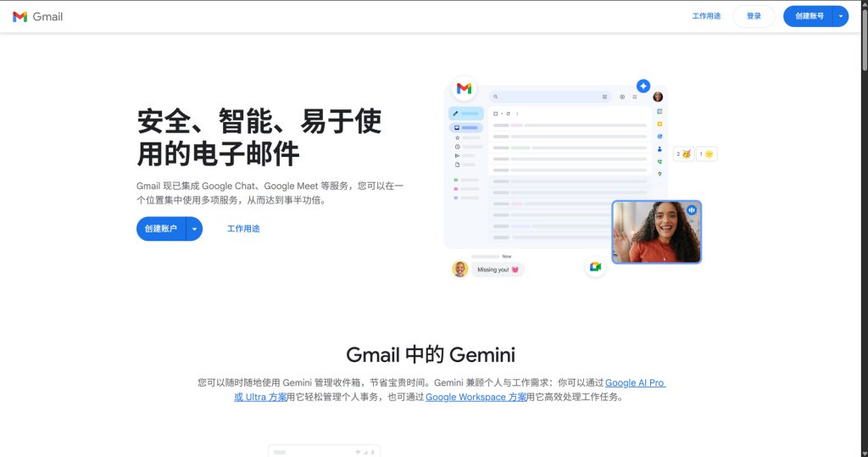Screen dimensions: 868x457
Task: Click the pencil compose icon in the mock inbox
Action: (x=456, y=113)
